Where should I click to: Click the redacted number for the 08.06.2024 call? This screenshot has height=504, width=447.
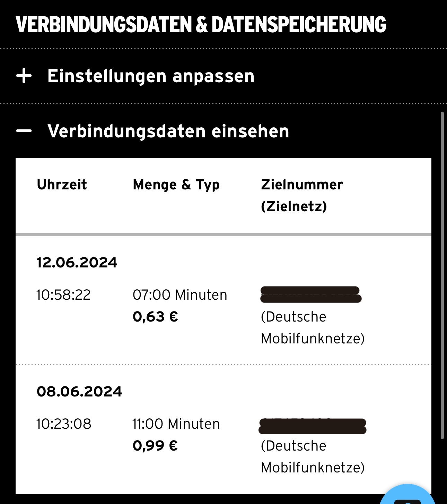(x=313, y=426)
